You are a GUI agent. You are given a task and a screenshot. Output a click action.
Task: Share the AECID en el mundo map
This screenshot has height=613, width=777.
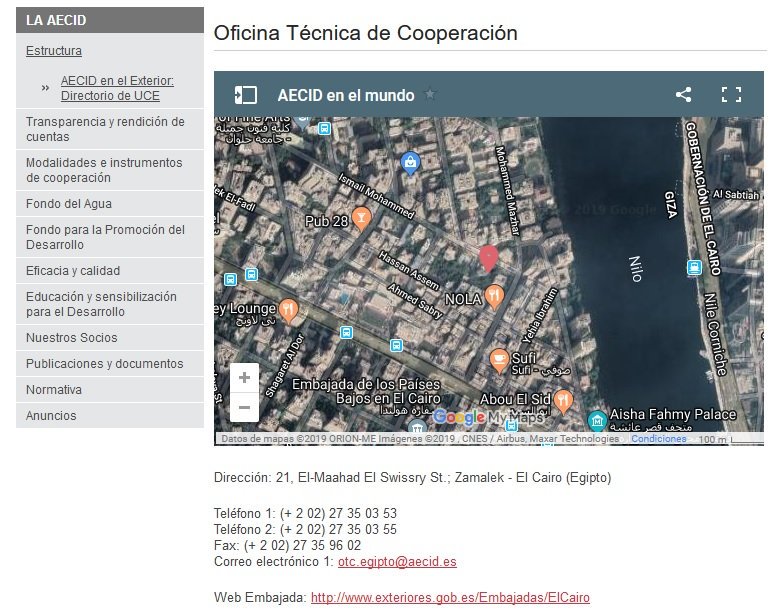pos(684,95)
